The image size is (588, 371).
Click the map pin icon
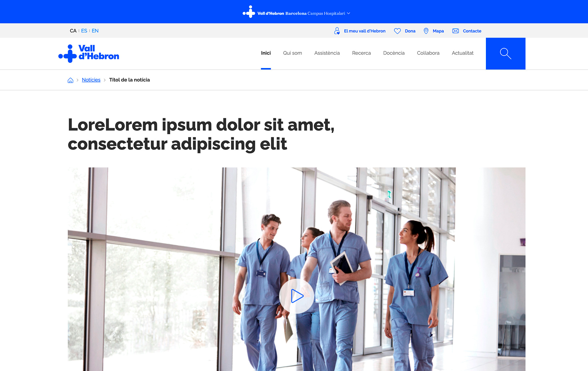[x=426, y=31]
